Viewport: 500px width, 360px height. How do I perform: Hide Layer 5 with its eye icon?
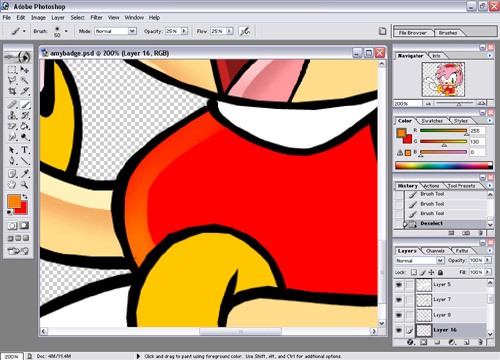[x=399, y=285]
